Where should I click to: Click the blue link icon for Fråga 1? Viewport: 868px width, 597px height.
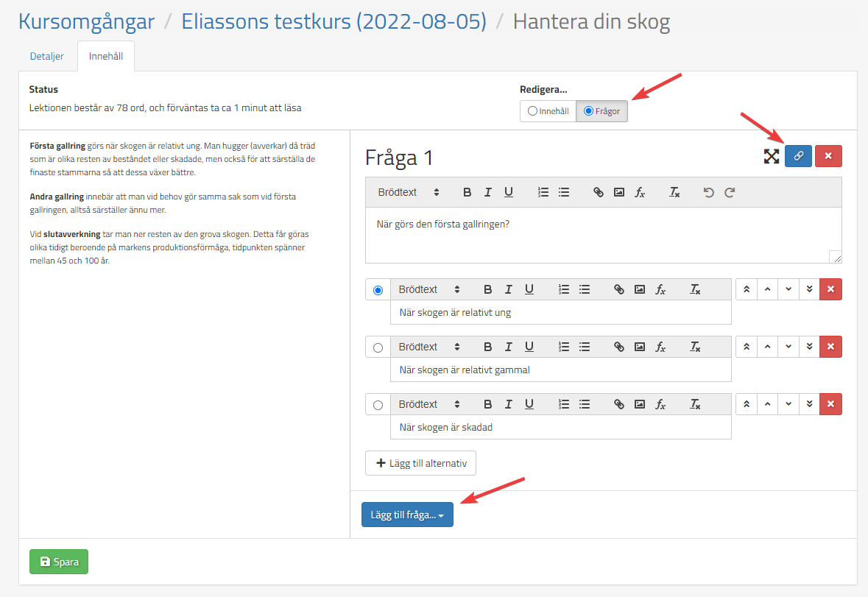pos(798,156)
